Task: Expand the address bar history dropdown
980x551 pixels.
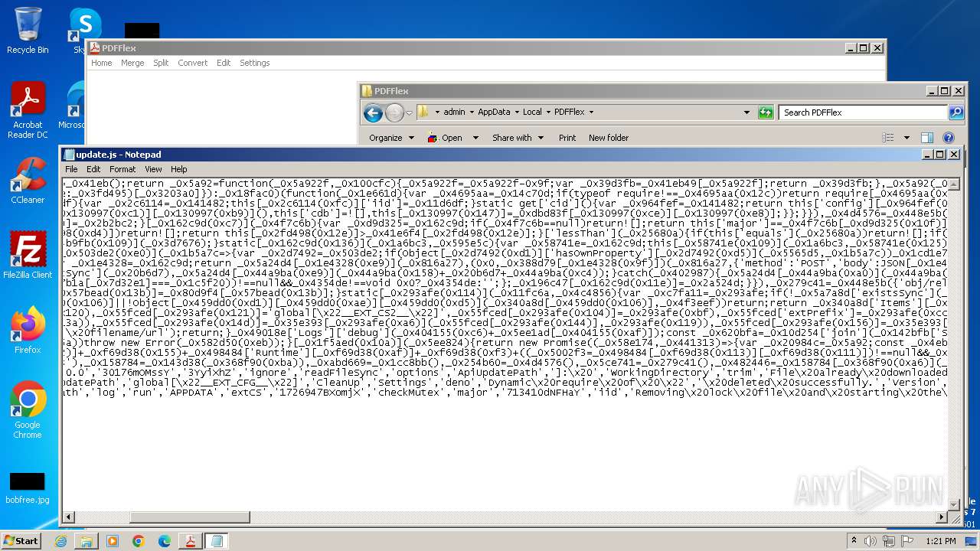Action: coord(746,112)
